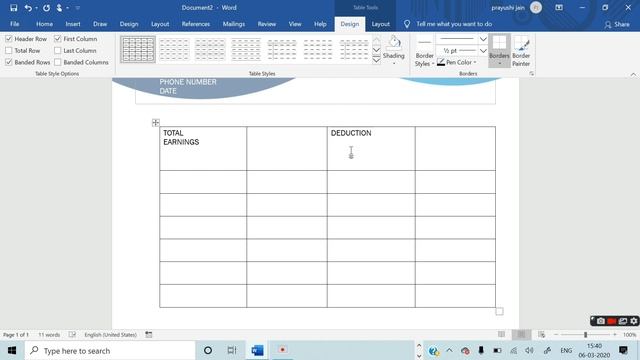Click the Pen Color icon

click(x=441, y=62)
